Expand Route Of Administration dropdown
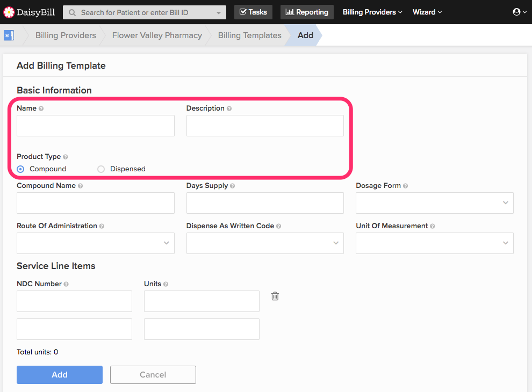The height and width of the screenshot is (392, 532). (95, 243)
